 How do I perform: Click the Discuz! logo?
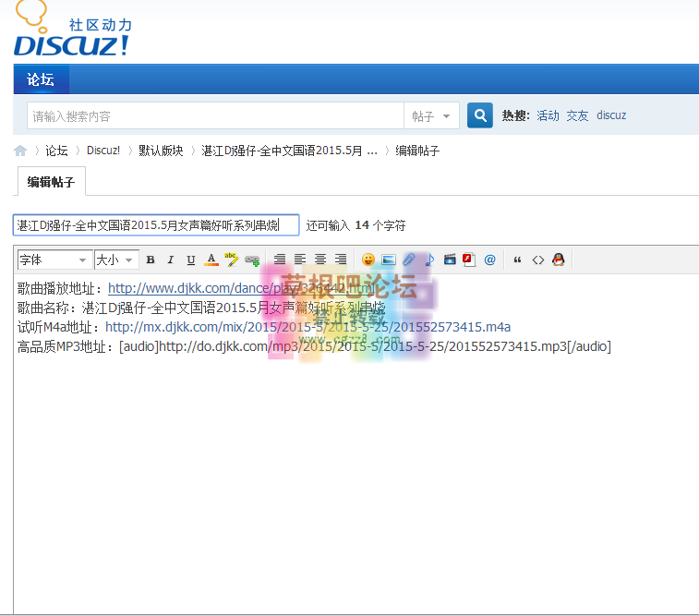coord(71,29)
